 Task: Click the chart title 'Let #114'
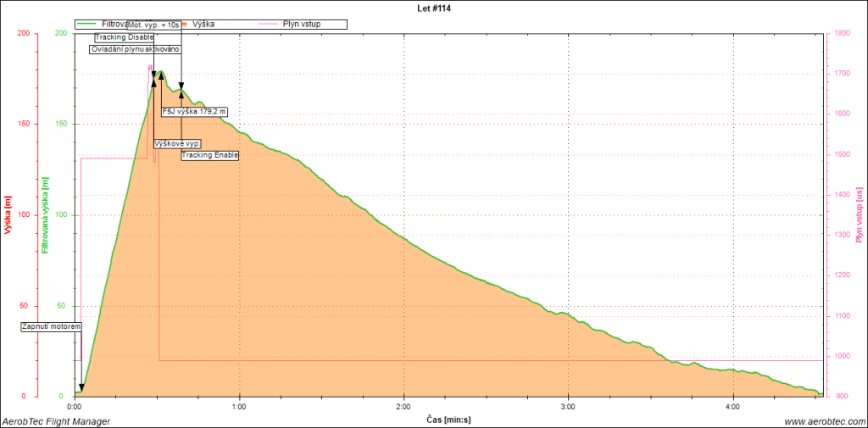coord(433,6)
